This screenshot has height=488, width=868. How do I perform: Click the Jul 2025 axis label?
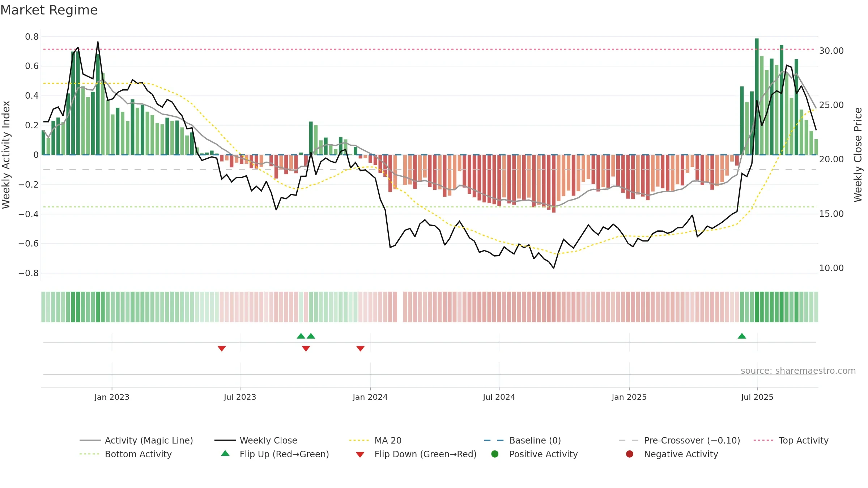point(757,397)
